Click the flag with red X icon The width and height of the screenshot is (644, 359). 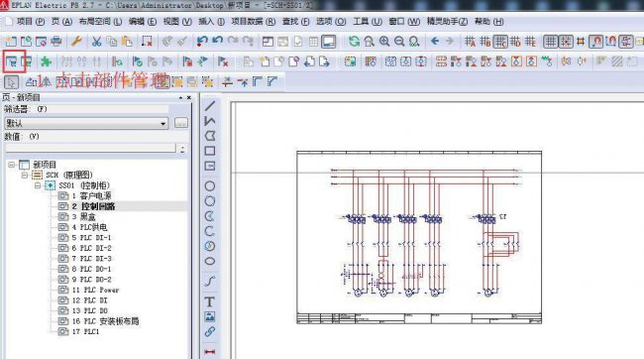[x=223, y=61]
